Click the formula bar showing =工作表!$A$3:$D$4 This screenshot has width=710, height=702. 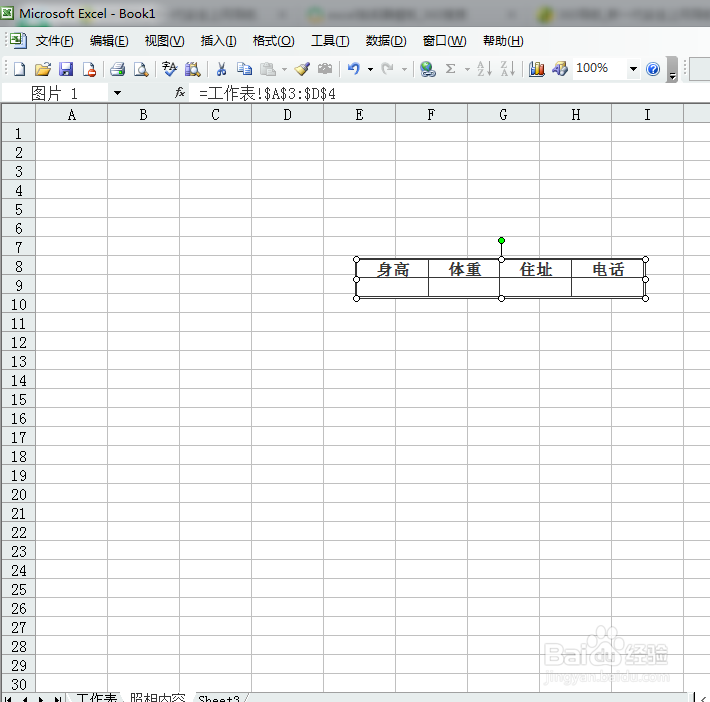448,93
